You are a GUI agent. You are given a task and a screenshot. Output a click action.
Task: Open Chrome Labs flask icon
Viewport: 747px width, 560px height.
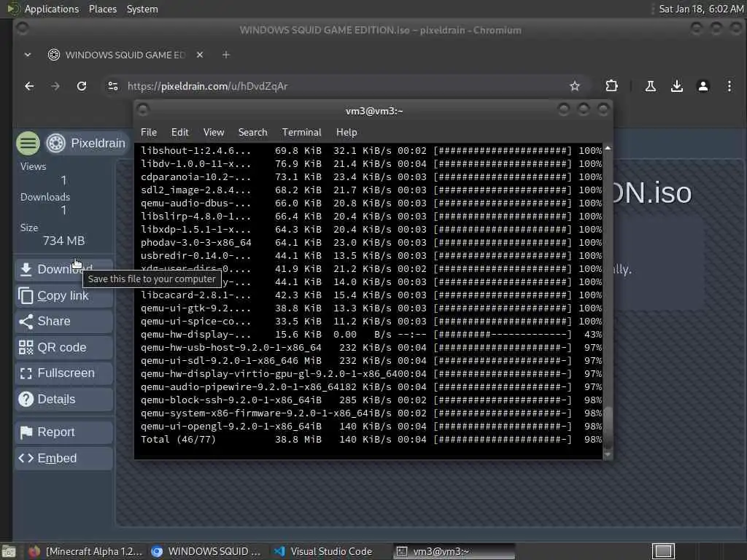point(650,86)
